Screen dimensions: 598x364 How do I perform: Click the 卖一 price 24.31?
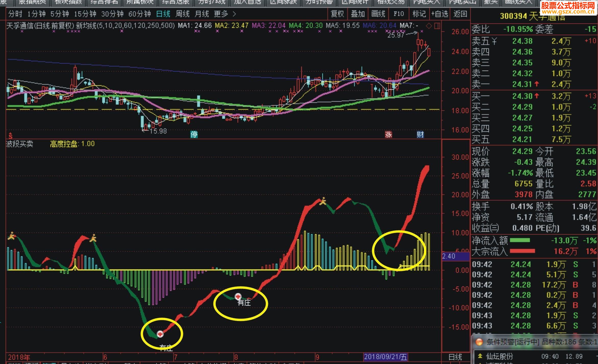click(x=522, y=84)
